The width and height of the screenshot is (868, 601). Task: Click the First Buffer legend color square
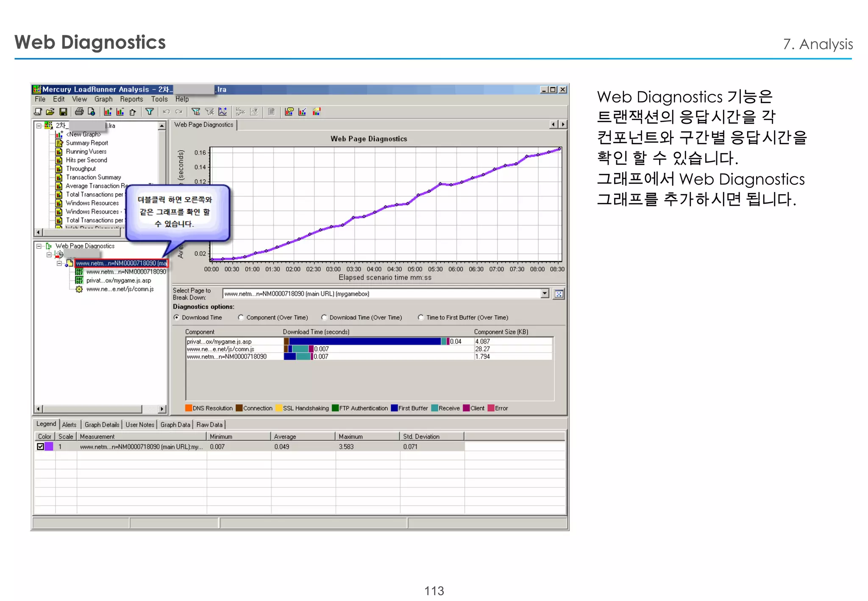(x=395, y=408)
